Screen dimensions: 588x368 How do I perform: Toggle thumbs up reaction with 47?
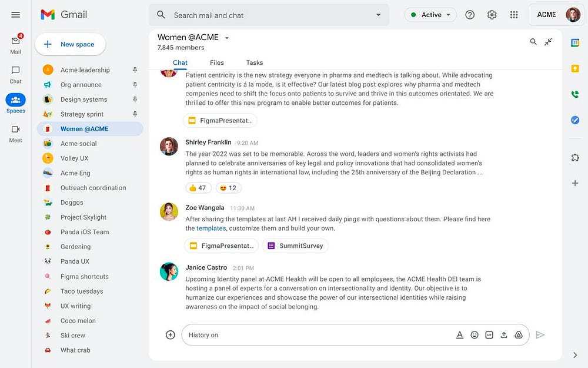[197, 188]
